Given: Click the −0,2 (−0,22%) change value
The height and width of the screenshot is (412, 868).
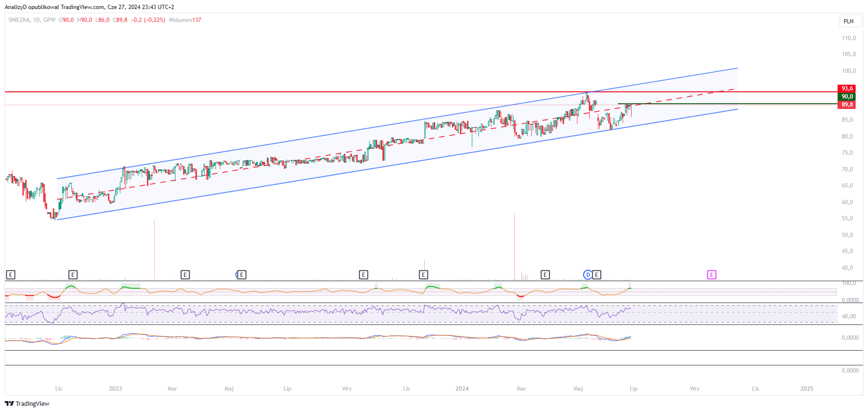Looking at the screenshot, I should click(148, 20).
